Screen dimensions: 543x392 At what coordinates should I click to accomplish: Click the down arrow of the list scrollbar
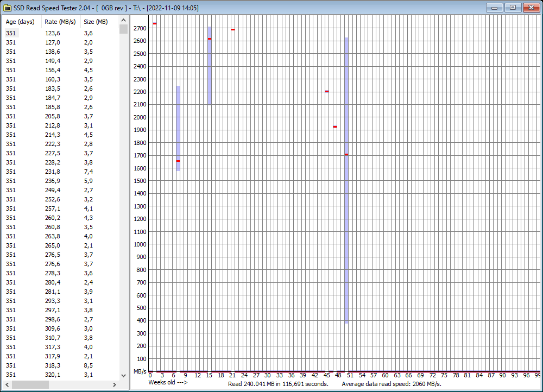[123, 375]
